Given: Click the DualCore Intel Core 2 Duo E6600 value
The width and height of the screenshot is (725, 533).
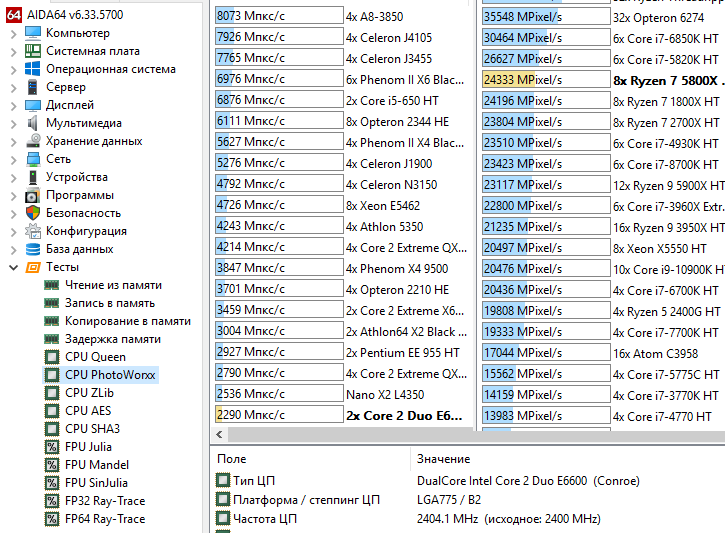Looking at the screenshot, I should point(528,481).
